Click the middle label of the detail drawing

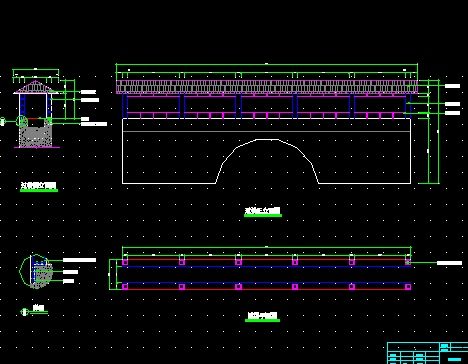point(70,272)
